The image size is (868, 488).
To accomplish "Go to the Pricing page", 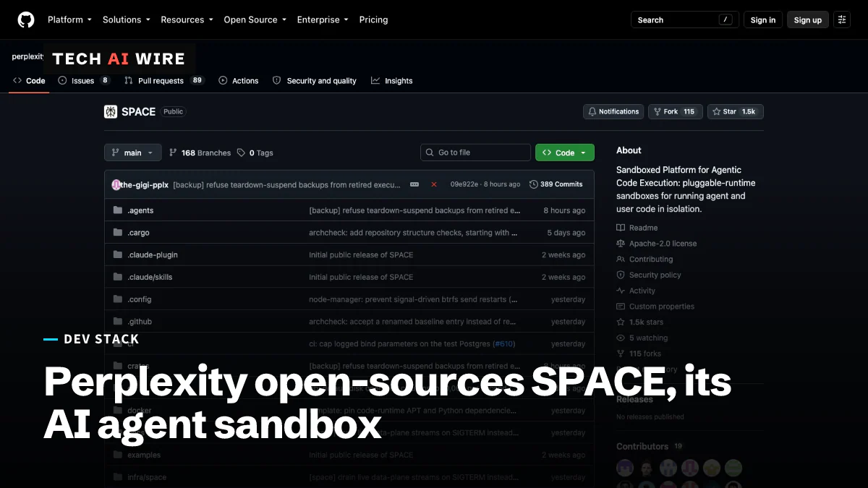I will point(373,20).
